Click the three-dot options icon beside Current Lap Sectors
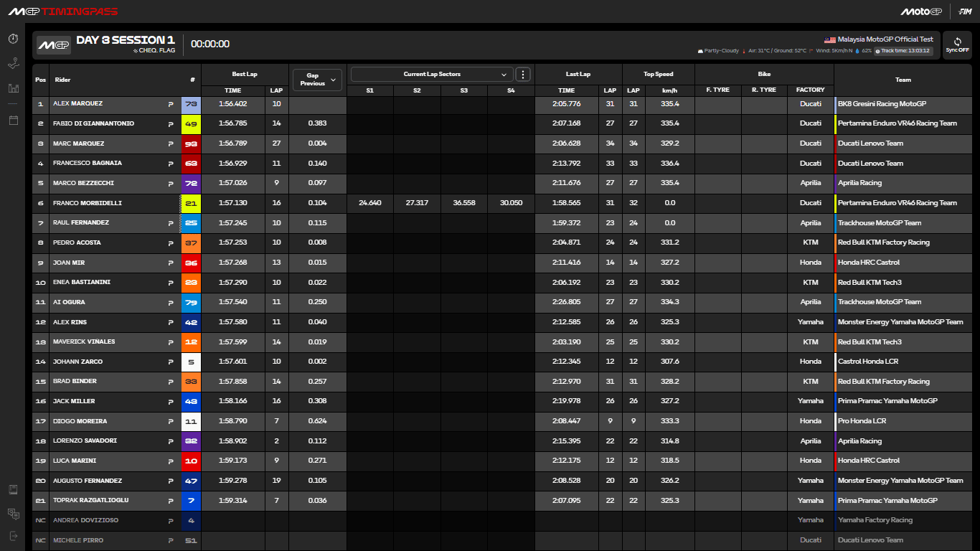This screenshot has width=980, height=551. pos(523,74)
